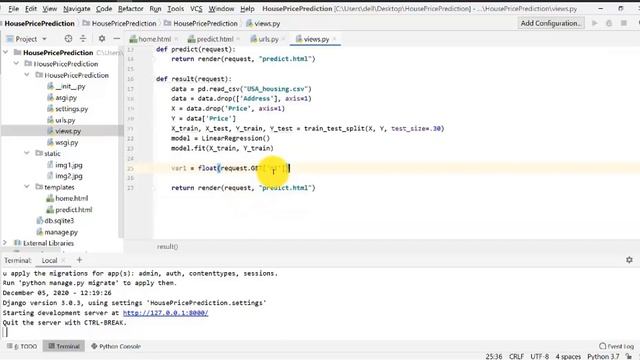Click the Add Configuration button
Image resolution: width=640 pixels, height=360 pixels.
pos(551,23)
